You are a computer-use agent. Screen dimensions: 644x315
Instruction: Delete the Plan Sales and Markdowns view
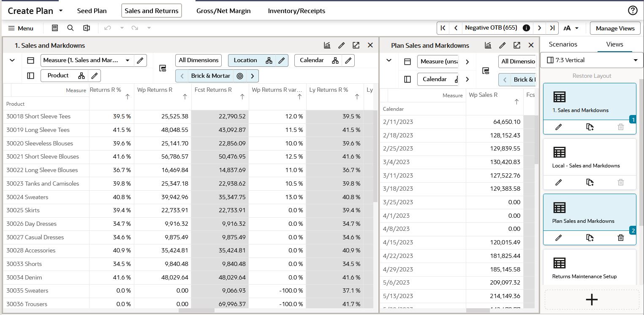620,238
